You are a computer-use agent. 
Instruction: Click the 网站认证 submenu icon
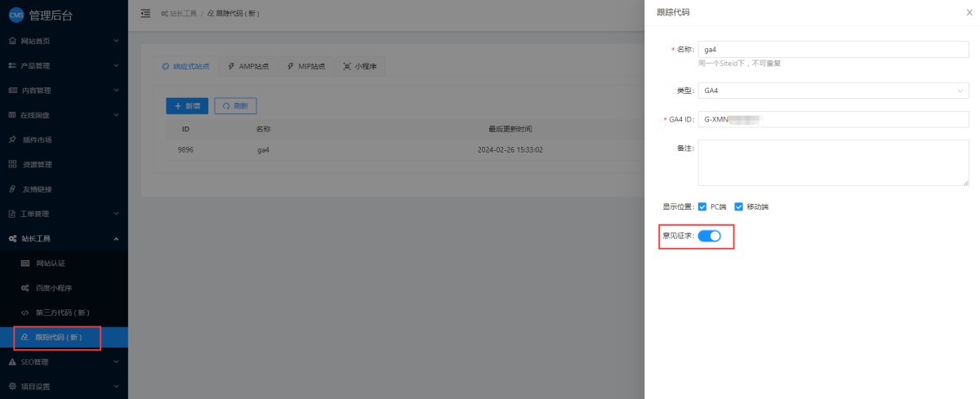point(25,263)
